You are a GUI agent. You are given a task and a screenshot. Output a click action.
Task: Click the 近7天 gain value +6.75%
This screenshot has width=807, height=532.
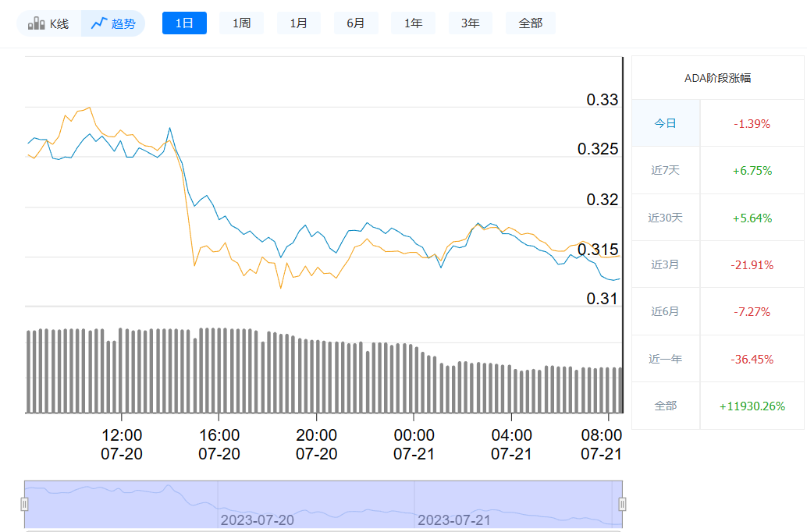coord(751,170)
